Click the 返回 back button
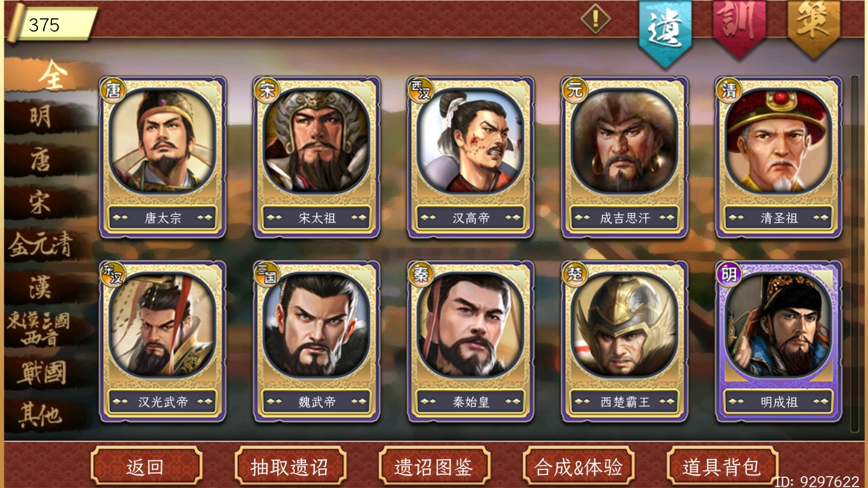The image size is (868, 488). tap(146, 466)
